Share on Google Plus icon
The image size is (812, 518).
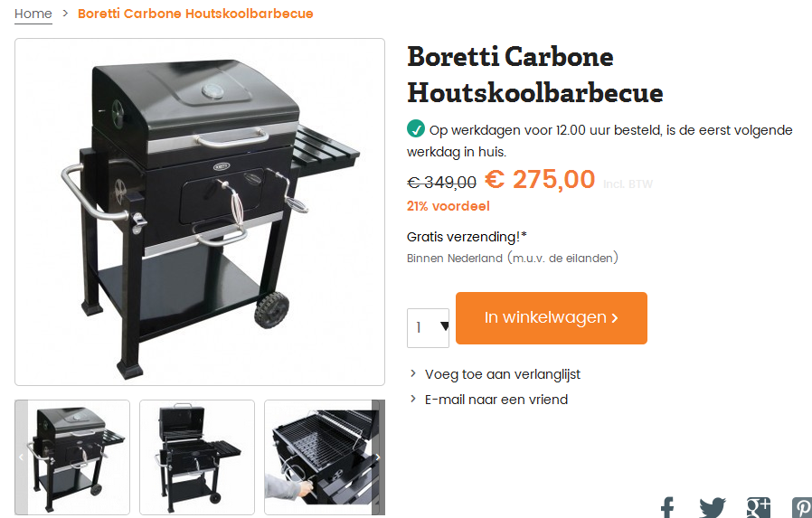(x=758, y=508)
